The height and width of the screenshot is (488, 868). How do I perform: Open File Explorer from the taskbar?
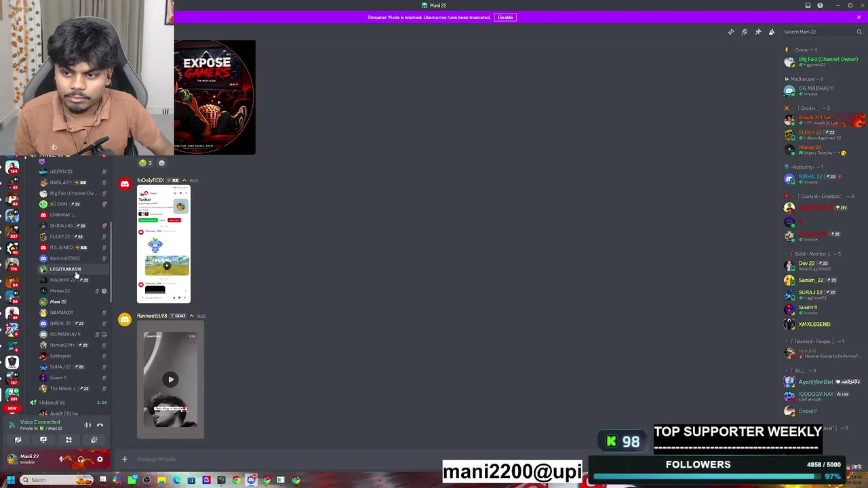[x=161, y=480]
